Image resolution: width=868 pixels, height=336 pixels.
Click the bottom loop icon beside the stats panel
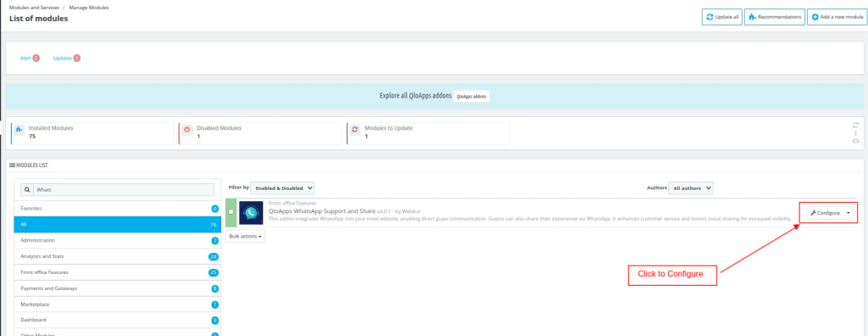[855, 141]
